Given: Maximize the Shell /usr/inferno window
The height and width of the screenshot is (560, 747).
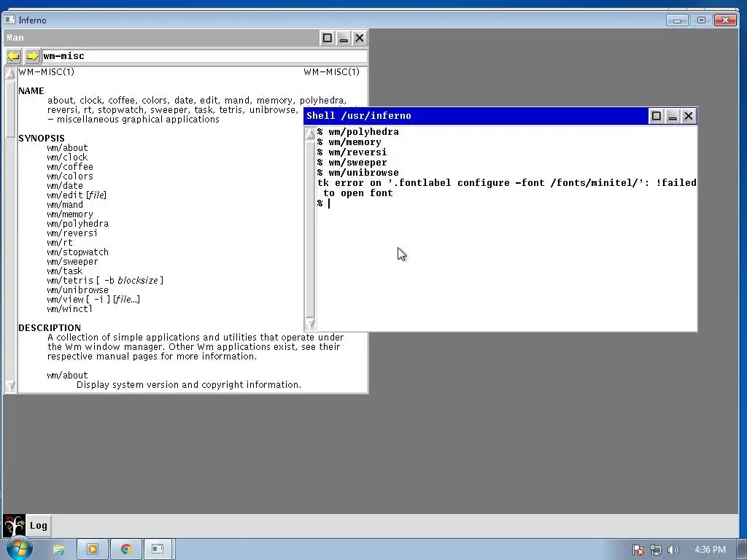Looking at the screenshot, I should 656,116.
